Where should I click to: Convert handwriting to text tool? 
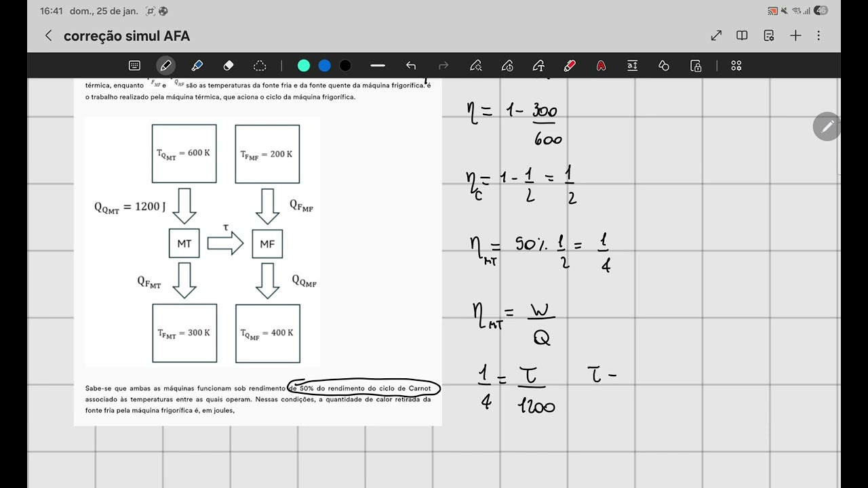[538, 66]
